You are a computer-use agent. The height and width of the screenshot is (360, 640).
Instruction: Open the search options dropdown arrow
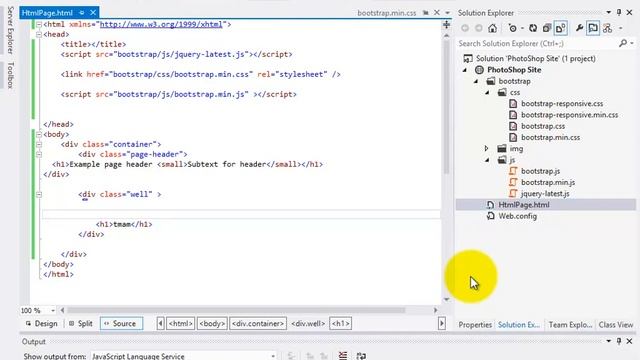tap(632, 43)
